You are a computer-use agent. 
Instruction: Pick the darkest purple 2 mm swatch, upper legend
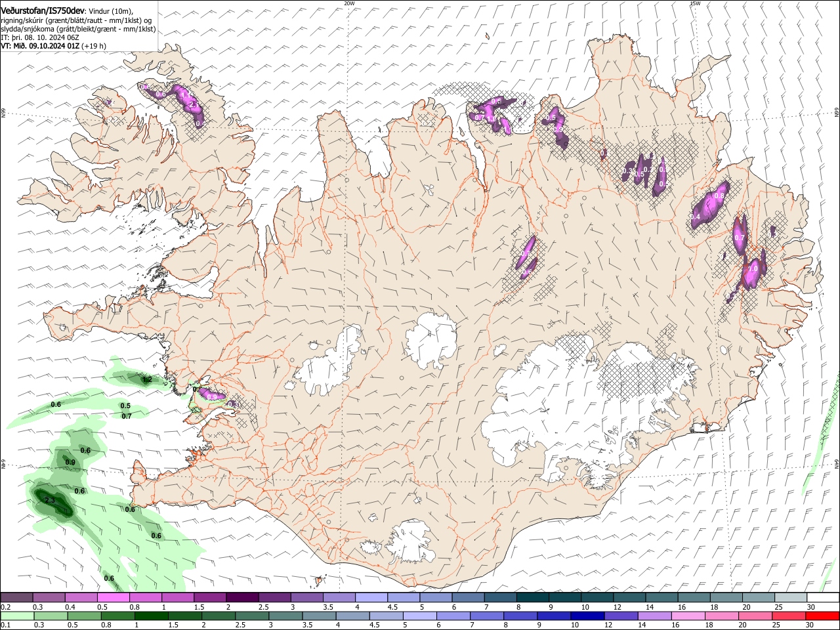pyautogui.click(x=241, y=598)
